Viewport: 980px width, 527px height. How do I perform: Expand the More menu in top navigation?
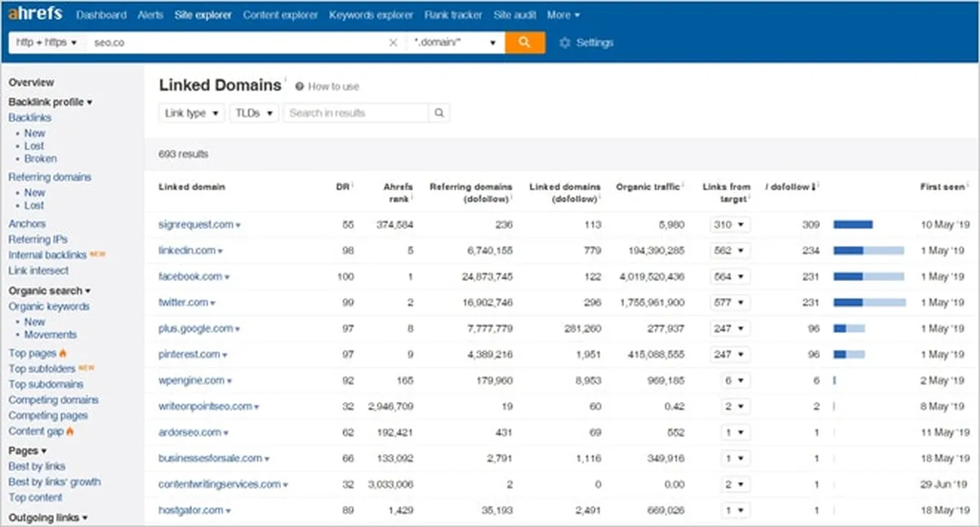click(x=563, y=15)
